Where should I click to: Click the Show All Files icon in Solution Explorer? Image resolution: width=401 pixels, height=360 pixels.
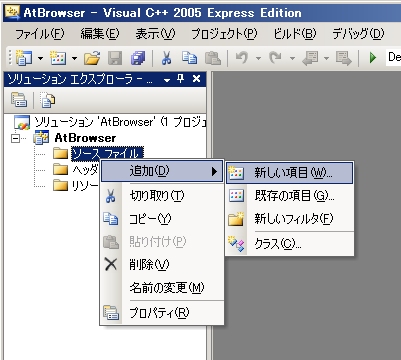(47, 100)
